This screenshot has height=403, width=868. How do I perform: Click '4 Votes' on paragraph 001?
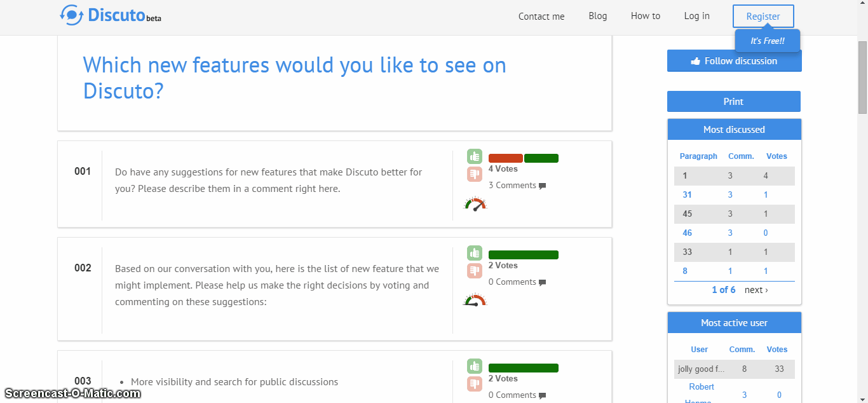(x=503, y=169)
